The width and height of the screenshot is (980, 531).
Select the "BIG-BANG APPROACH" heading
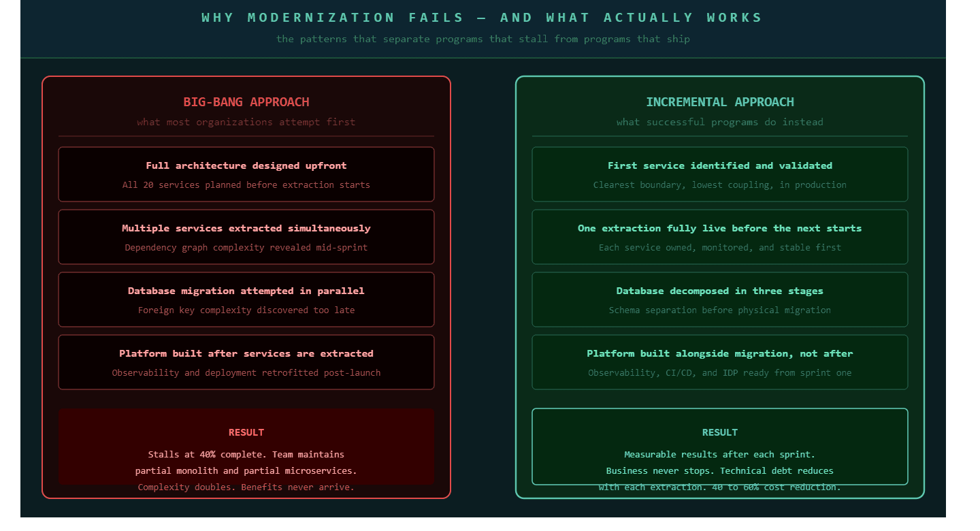(x=246, y=102)
